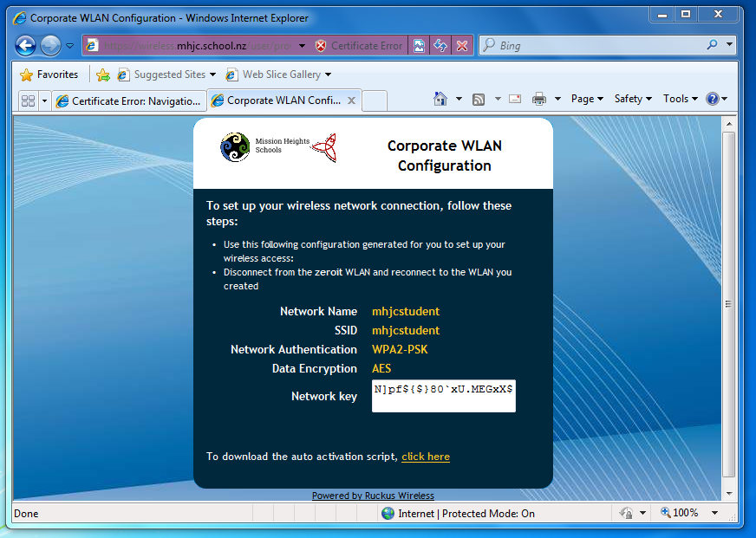Click the Read Mail icon
This screenshot has width=756, height=538.
(514, 99)
